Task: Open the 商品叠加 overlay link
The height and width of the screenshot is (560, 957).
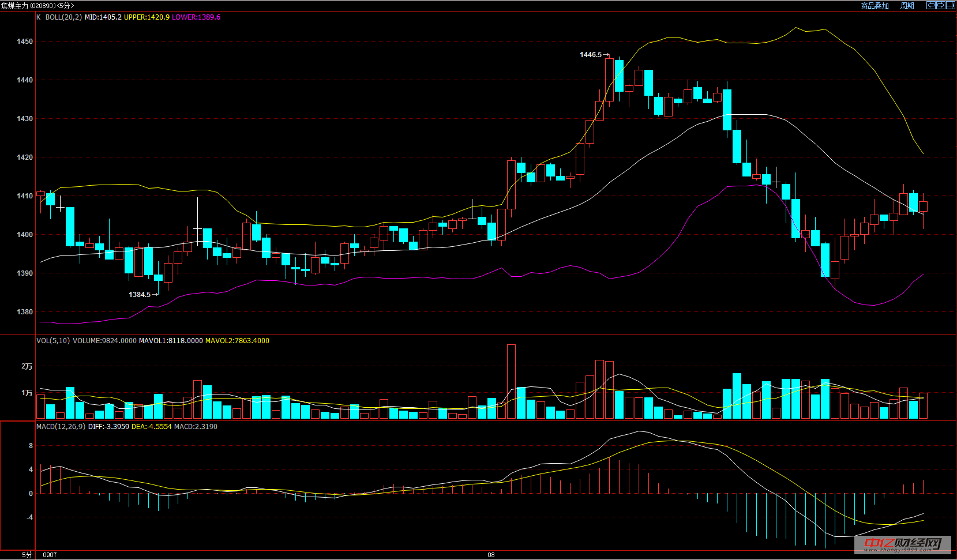Action: [875, 6]
